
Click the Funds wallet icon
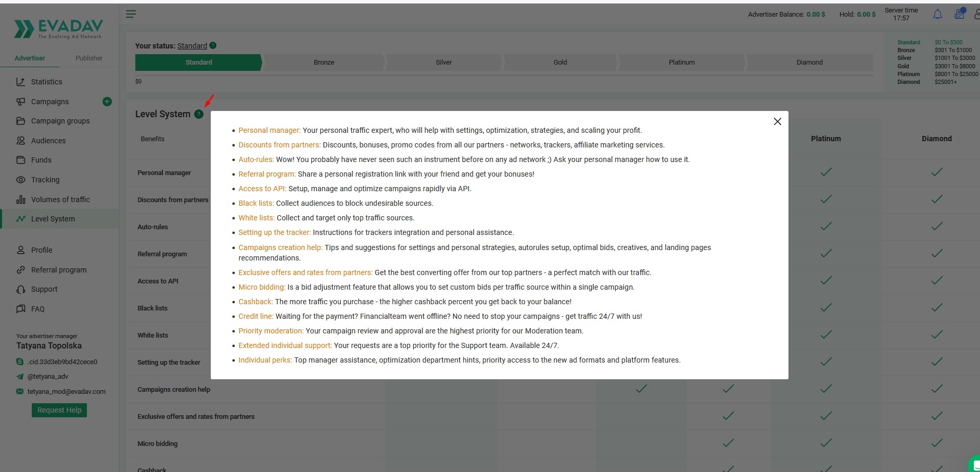(21, 160)
